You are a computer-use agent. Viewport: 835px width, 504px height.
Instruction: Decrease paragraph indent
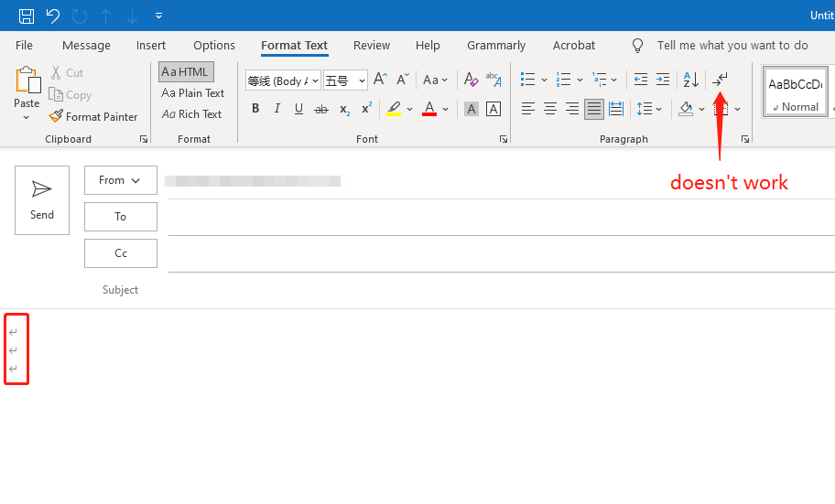point(641,80)
